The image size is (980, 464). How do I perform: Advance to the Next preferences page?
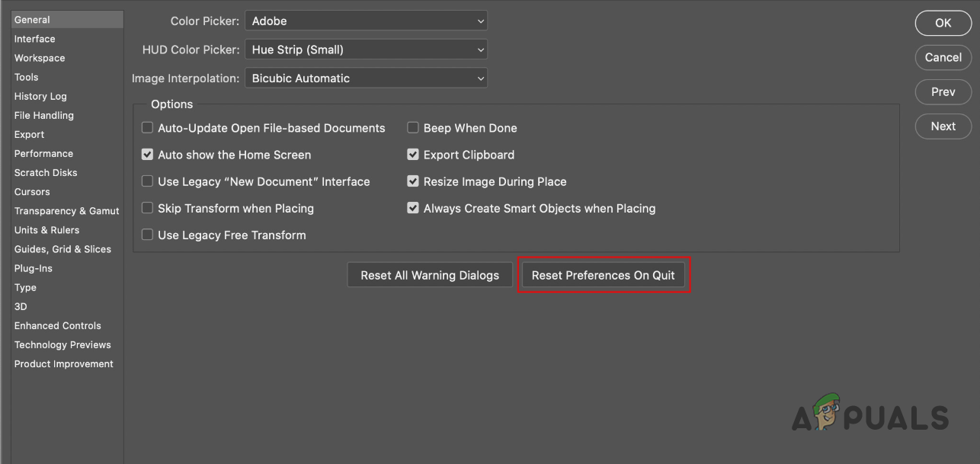click(x=943, y=126)
